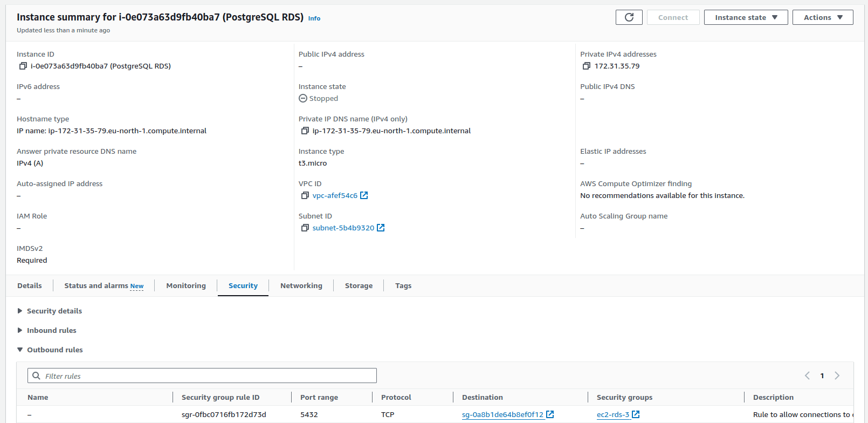Open the Instance state dropdown
Image resolution: width=868 pixels, height=423 pixels.
(x=746, y=17)
